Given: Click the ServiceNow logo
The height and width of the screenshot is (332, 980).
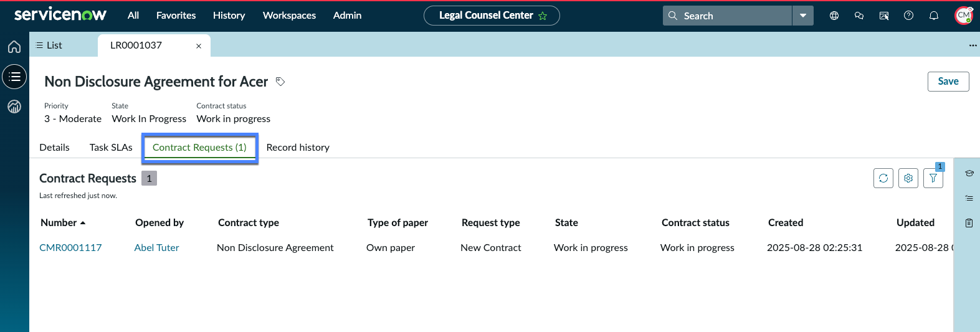Looking at the screenshot, I should (60, 14).
